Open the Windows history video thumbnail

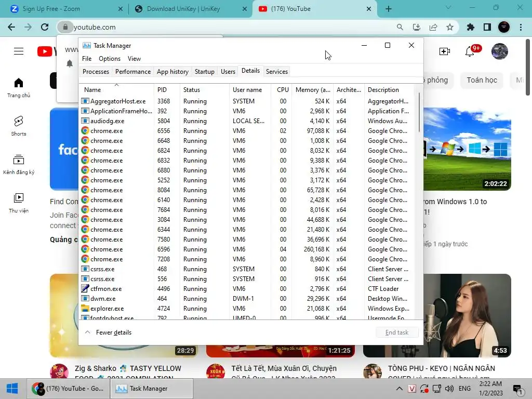click(x=467, y=149)
